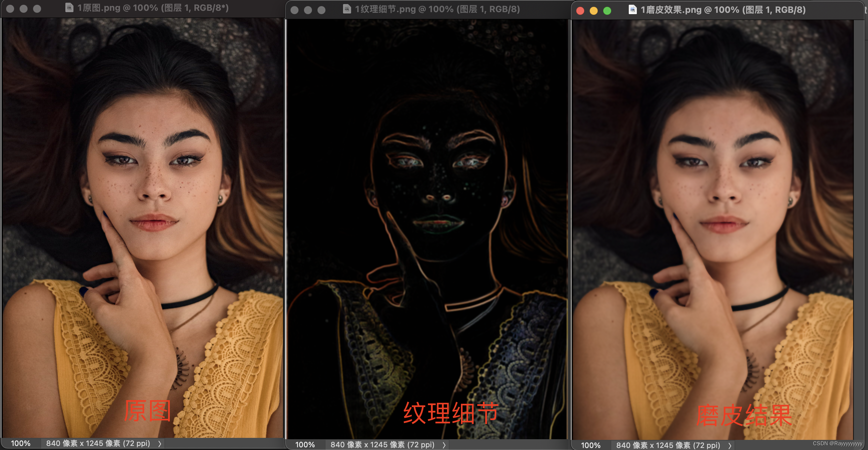
Task: Click the 纹理细节 image canvas
Action: [x=427, y=229]
